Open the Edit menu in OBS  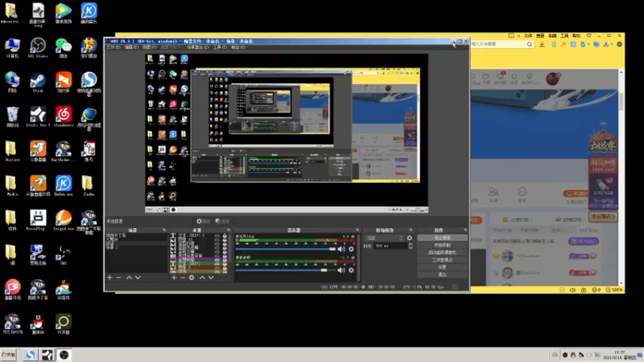[x=131, y=47]
